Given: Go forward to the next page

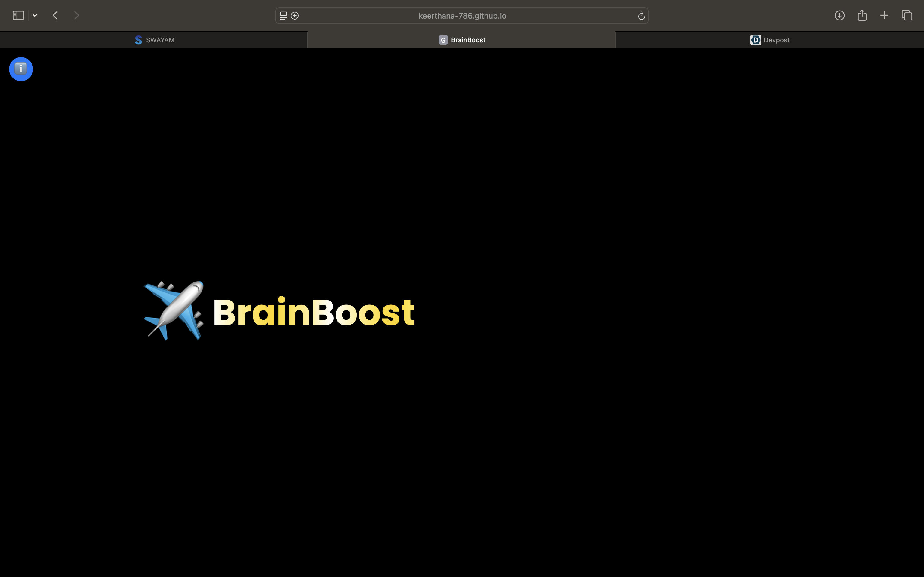Looking at the screenshot, I should pyautogui.click(x=76, y=15).
